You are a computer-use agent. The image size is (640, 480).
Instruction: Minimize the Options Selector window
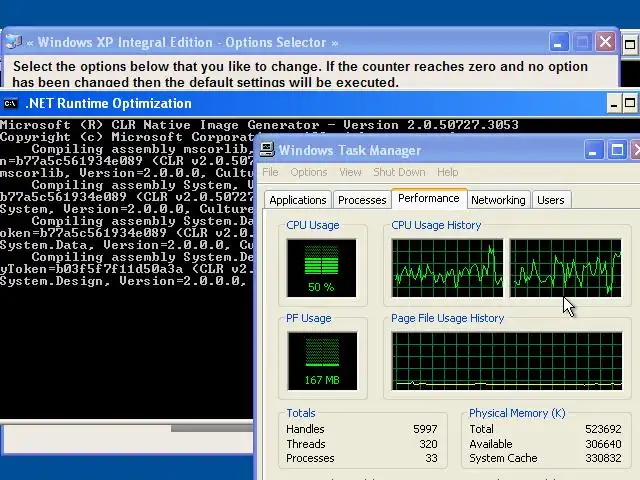tap(558, 42)
